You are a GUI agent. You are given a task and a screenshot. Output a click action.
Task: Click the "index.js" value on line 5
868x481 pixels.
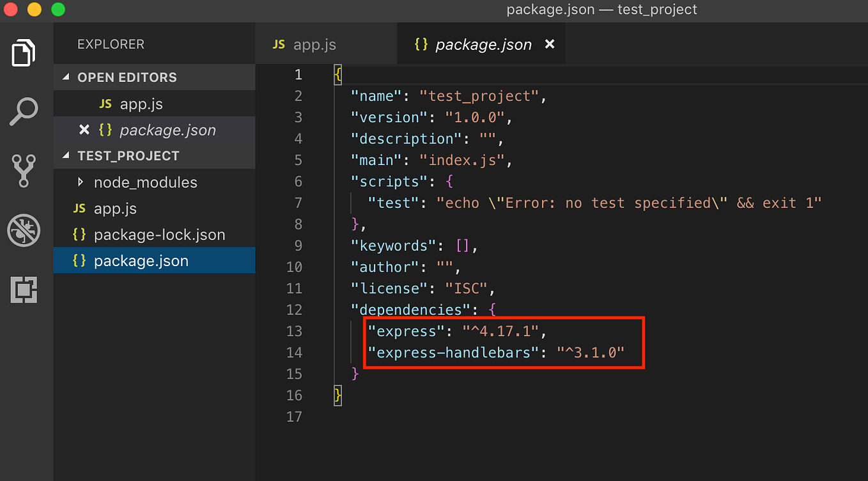462,161
